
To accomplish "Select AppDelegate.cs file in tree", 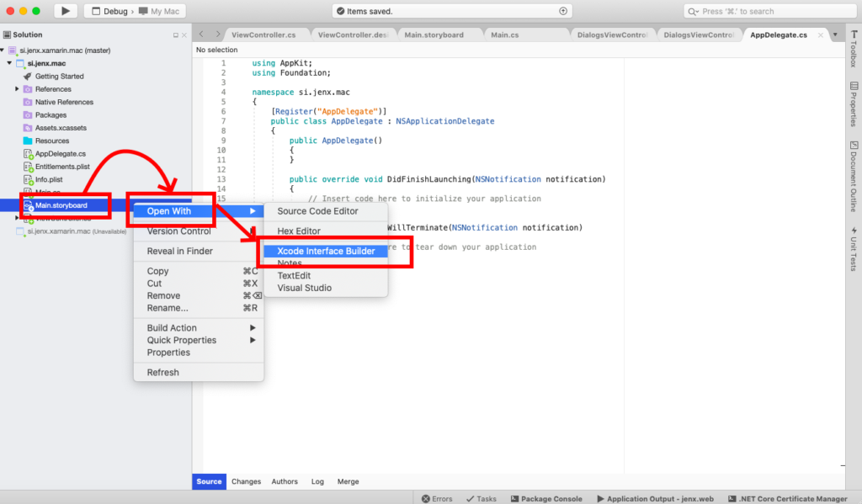I will pos(60,154).
